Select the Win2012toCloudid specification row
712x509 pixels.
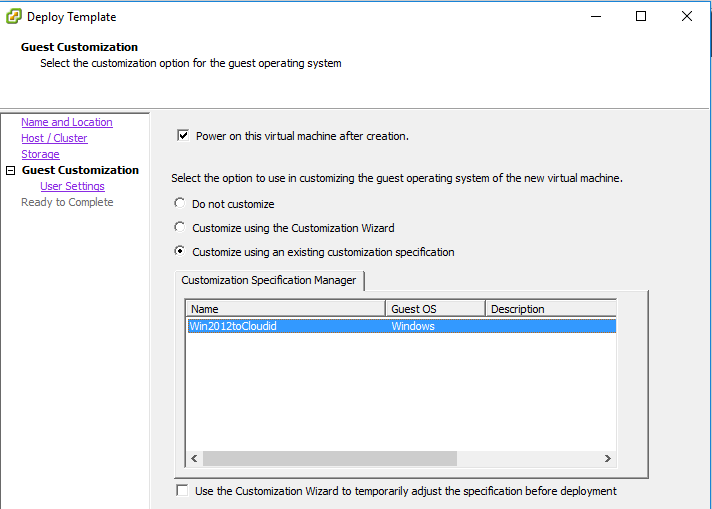[401, 326]
